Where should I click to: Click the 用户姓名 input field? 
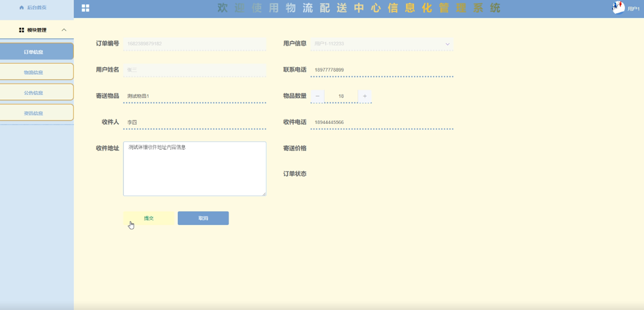tap(195, 70)
